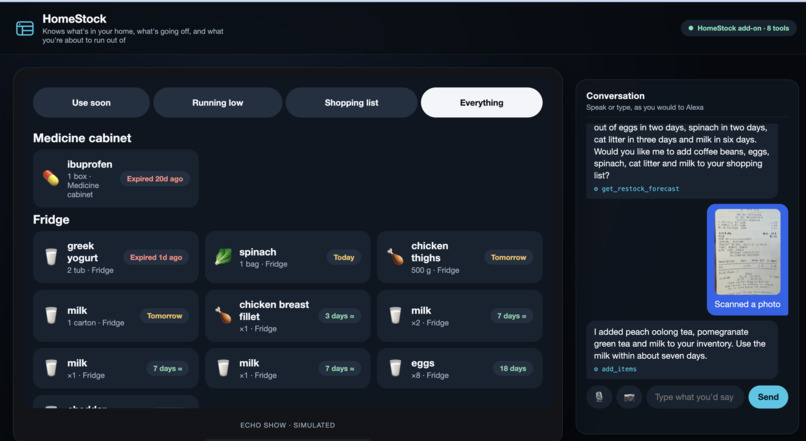Click the 'eggs' item name
806x441 pixels.
(423, 363)
